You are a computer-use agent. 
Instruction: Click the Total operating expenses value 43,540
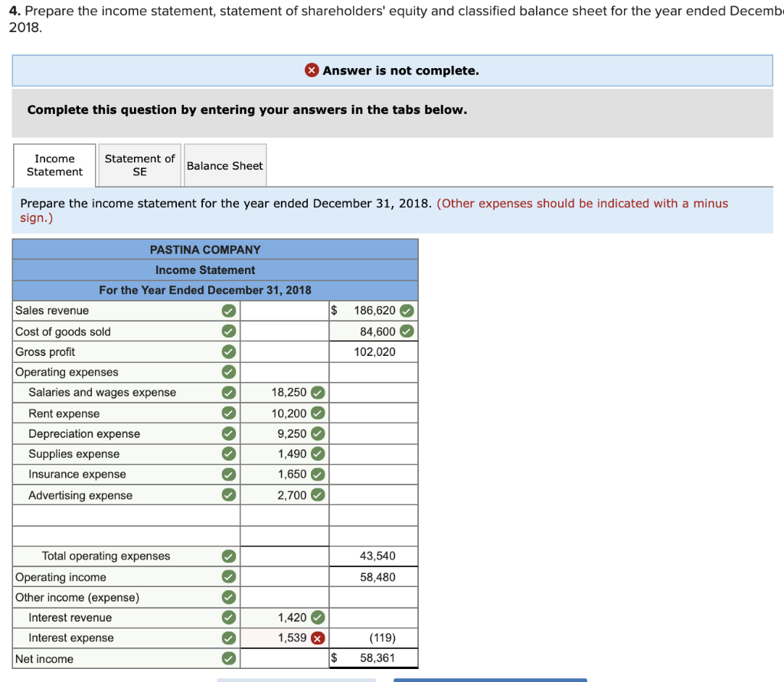pyautogui.click(x=377, y=556)
